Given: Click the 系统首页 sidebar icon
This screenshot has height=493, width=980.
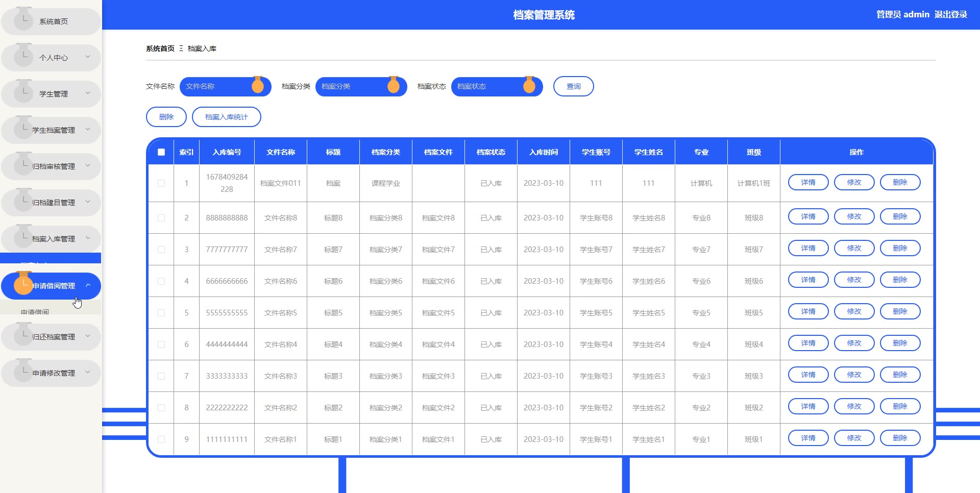Looking at the screenshot, I should 23,19.
